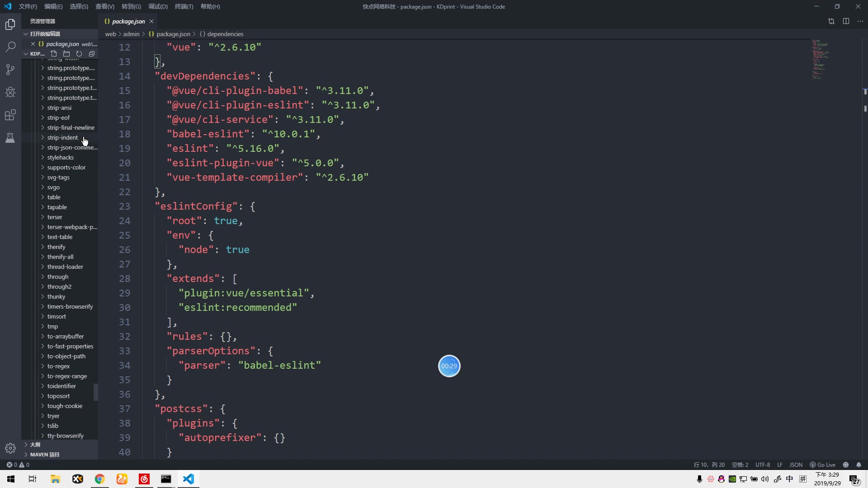This screenshot has width=868, height=488.
Task: Open the 文件(F) menu
Action: pyautogui.click(x=28, y=6)
